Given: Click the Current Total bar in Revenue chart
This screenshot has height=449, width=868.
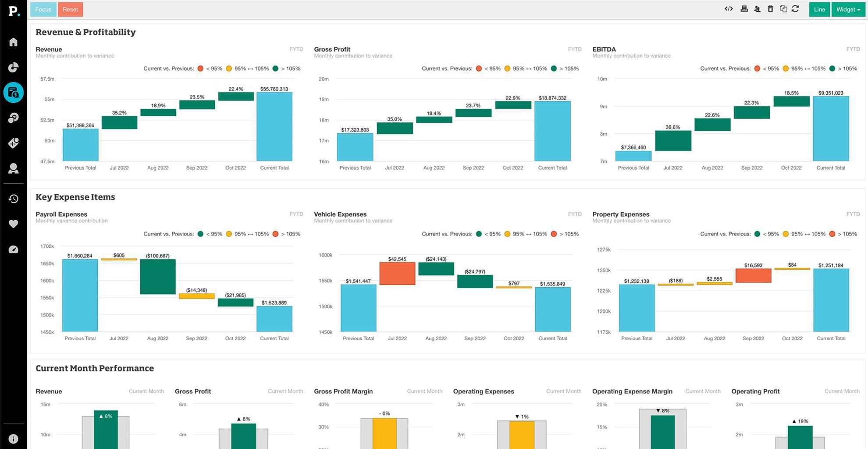Looking at the screenshot, I should point(274,127).
